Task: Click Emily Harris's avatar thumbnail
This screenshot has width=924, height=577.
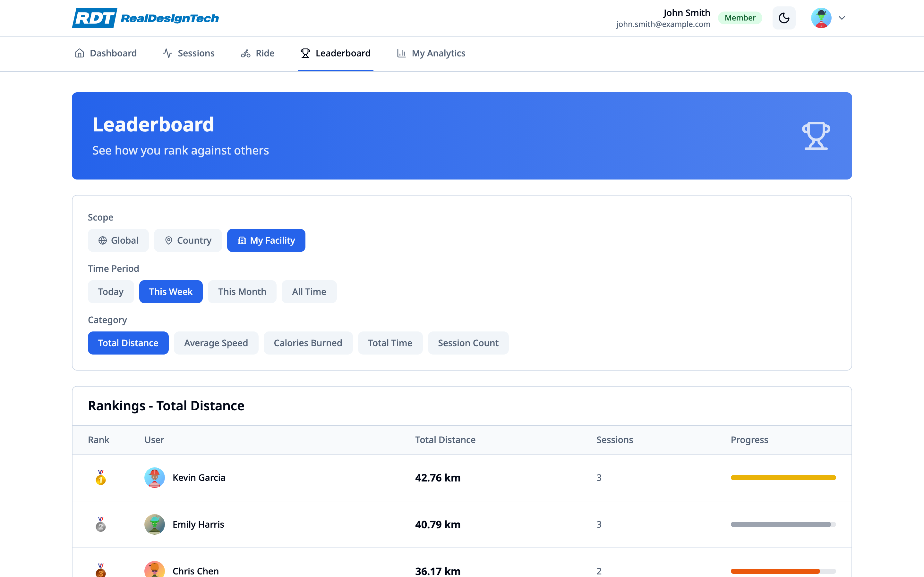Action: pos(155,524)
